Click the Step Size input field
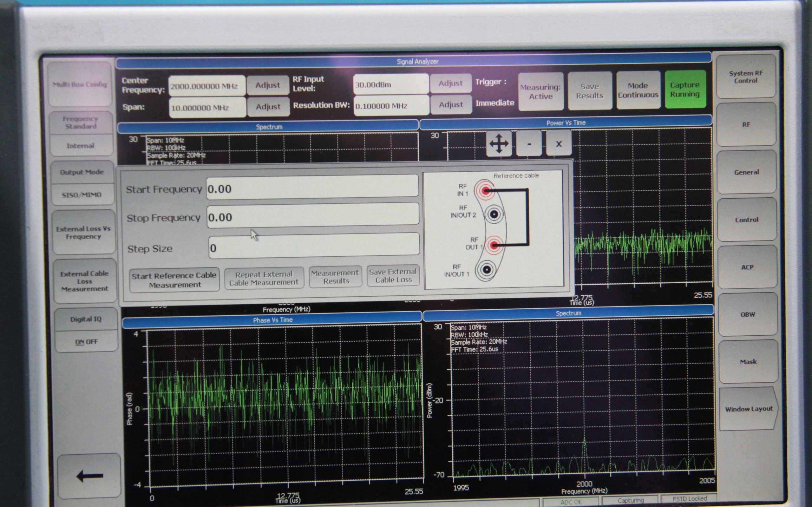This screenshot has height=507, width=812. 314,246
